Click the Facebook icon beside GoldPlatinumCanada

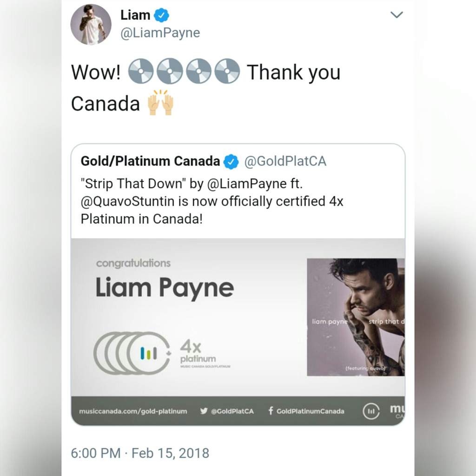click(271, 411)
